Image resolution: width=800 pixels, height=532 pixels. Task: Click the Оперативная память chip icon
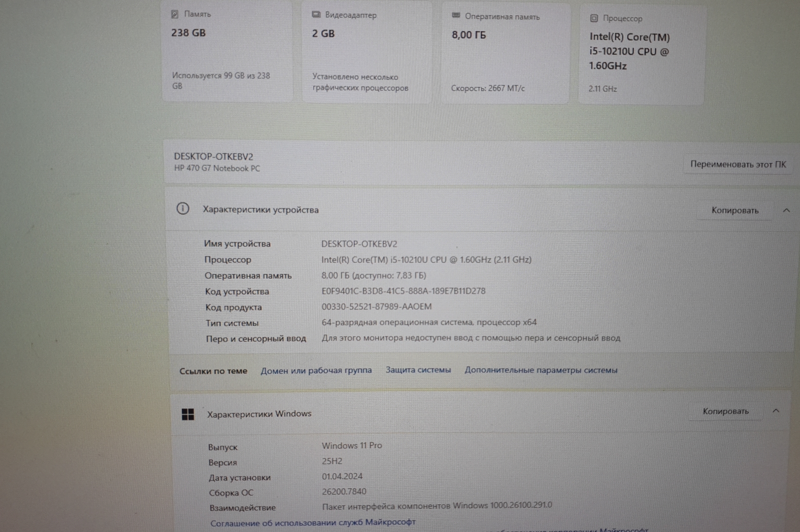(456, 16)
